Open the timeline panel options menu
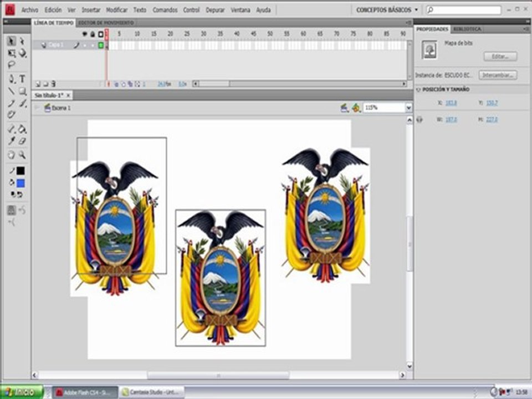This screenshot has width=532, height=399. [408, 23]
